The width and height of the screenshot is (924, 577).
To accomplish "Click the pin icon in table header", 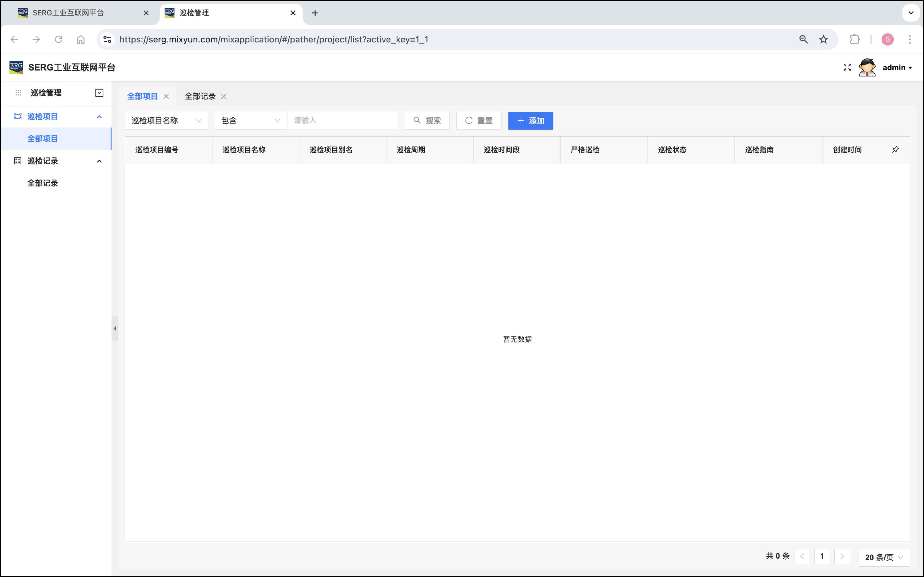I will click(895, 150).
